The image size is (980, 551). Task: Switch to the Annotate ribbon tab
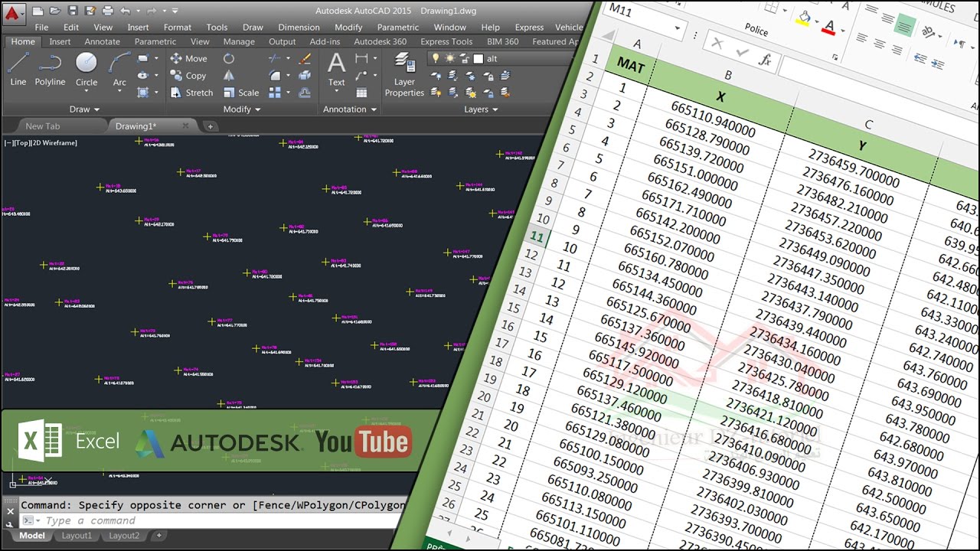click(102, 41)
